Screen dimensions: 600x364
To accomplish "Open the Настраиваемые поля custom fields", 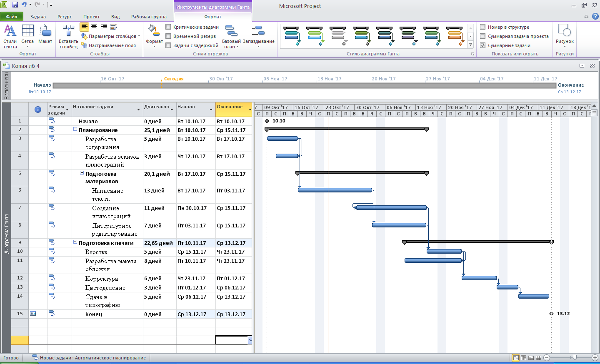I will pyautogui.click(x=108, y=45).
